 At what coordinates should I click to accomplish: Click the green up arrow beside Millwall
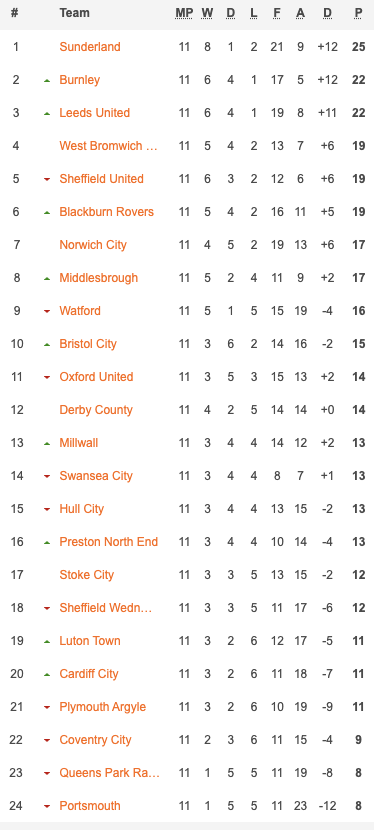click(x=47, y=444)
